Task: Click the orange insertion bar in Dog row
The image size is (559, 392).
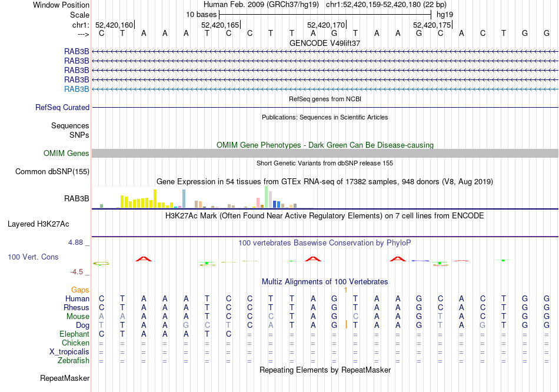Action: click(x=346, y=324)
